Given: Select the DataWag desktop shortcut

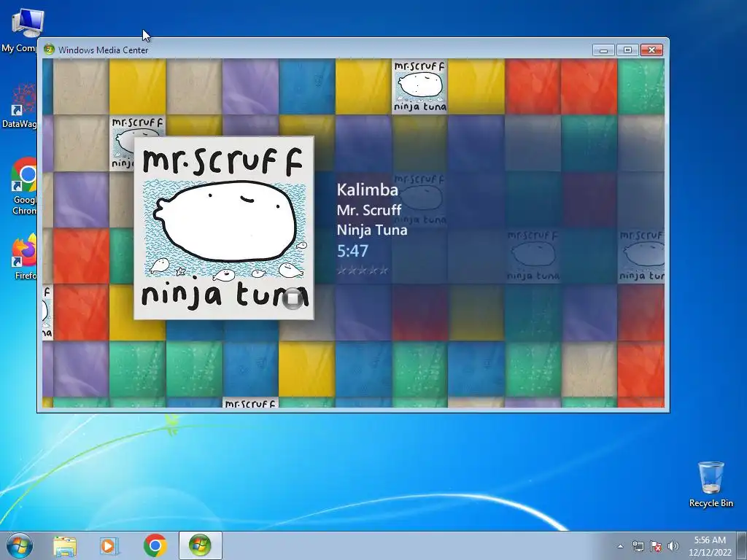Looking at the screenshot, I should pyautogui.click(x=20, y=106).
